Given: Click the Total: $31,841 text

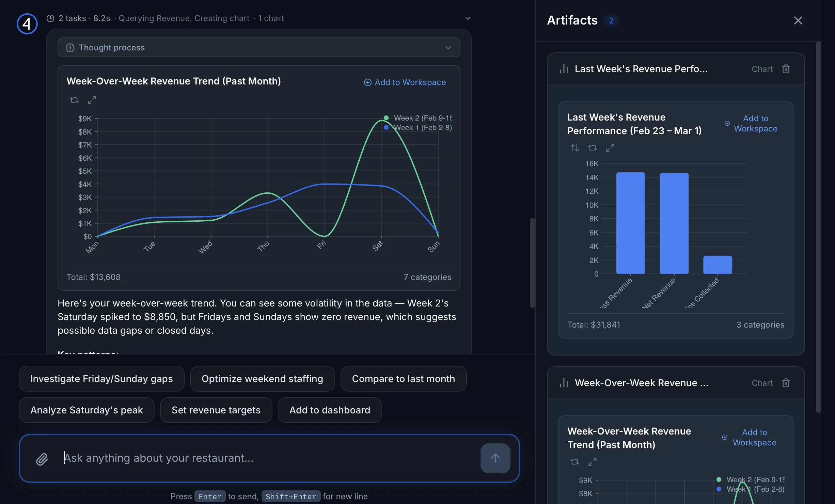Looking at the screenshot, I should pyautogui.click(x=594, y=325).
